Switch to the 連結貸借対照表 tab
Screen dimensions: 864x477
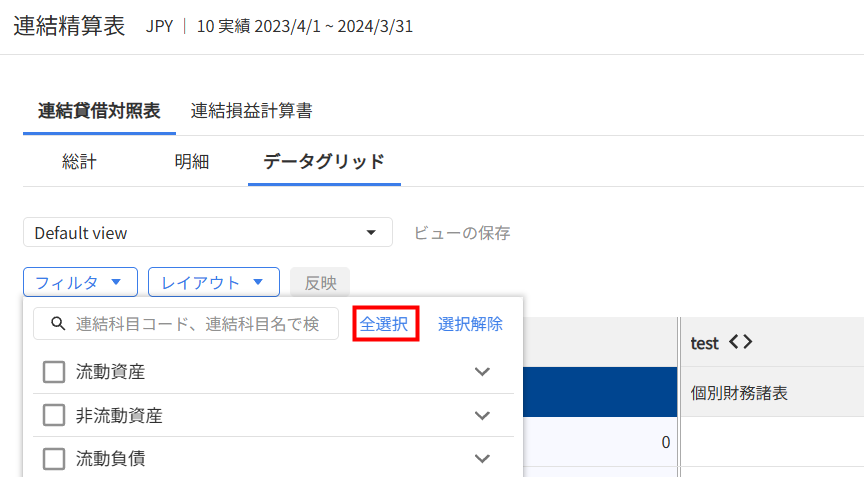98,111
